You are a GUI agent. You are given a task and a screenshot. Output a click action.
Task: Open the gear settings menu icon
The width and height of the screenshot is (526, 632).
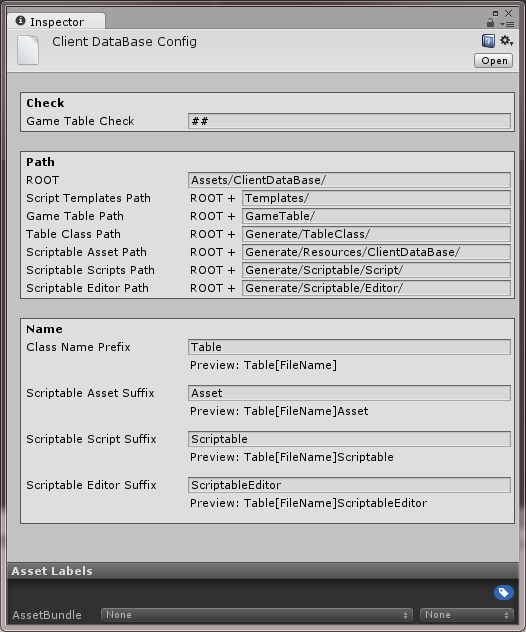(506, 41)
